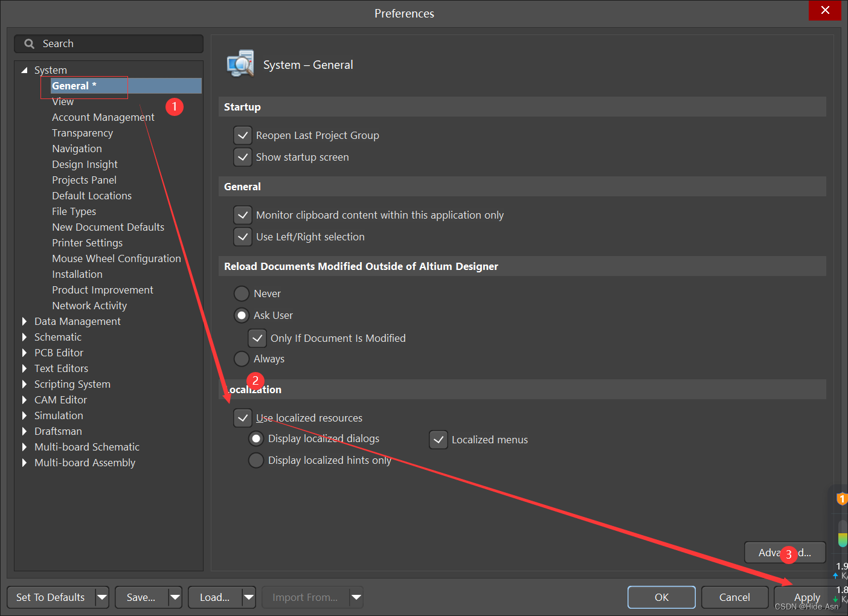Select the Ask User radio button
The image size is (848, 616).
[x=242, y=315]
